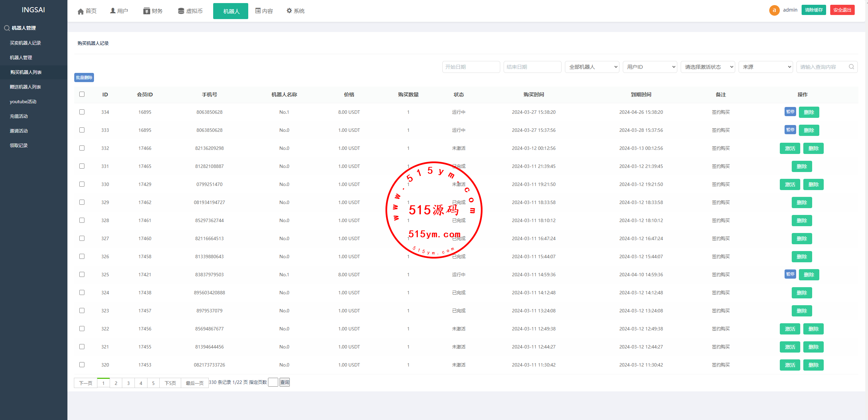This screenshot has width=868, height=420.
Task: Go to page 3 in pagination
Action: point(128,383)
